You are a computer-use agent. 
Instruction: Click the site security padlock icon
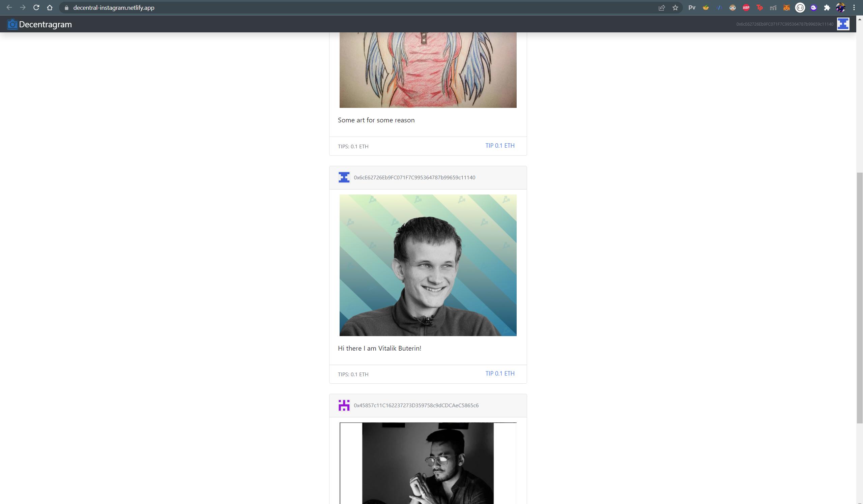(66, 7)
